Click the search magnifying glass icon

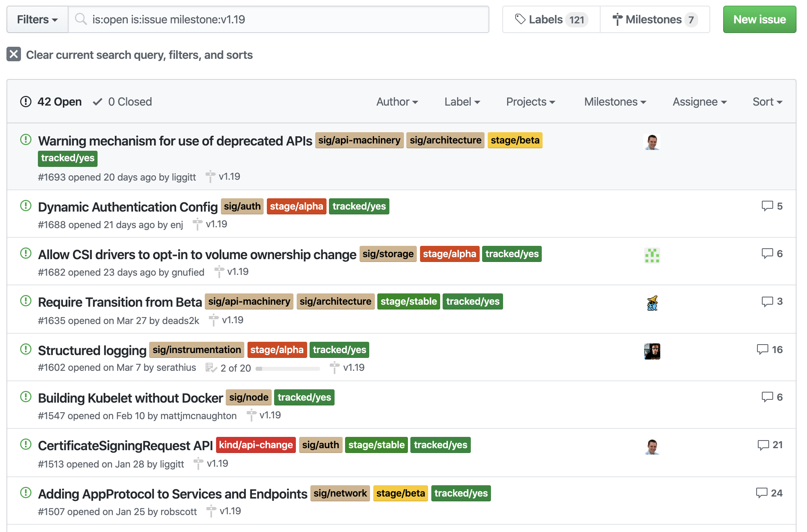[81, 19]
